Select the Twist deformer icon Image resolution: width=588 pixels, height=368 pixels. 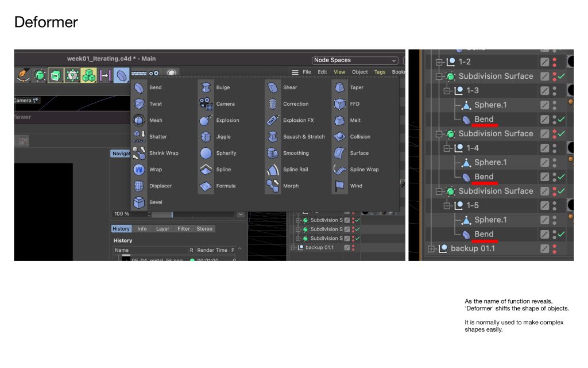[139, 104]
